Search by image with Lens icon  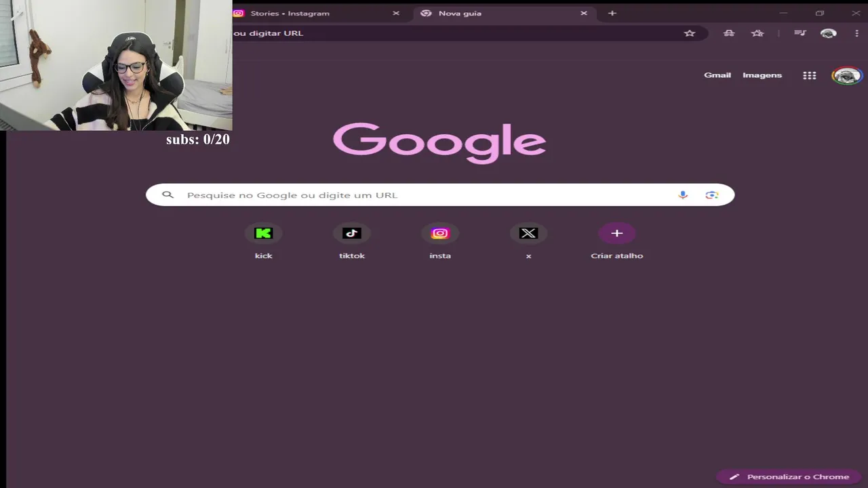tap(711, 195)
